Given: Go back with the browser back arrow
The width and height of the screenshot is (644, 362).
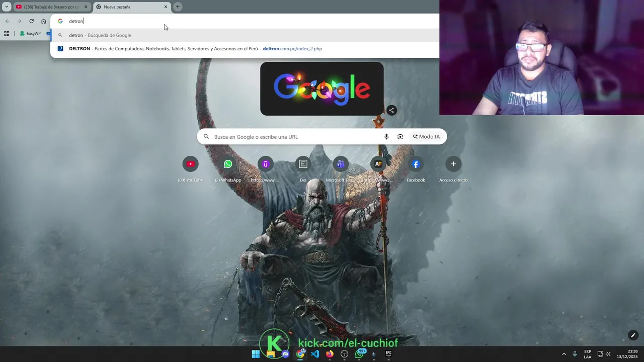Looking at the screenshot, I should click(7, 21).
